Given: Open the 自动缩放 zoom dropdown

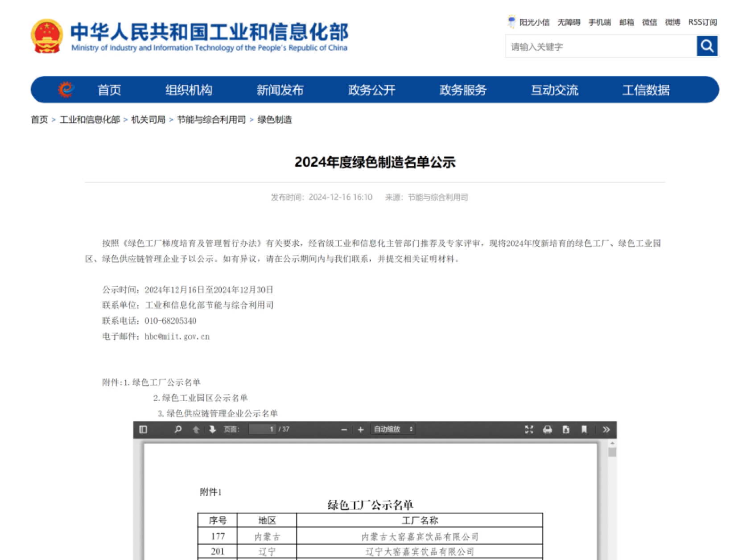Looking at the screenshot, I should coord(393,429).
